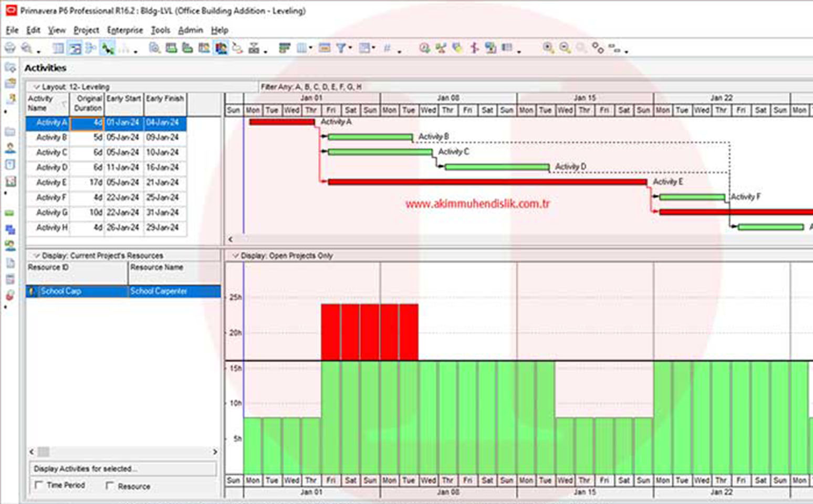Open the Columns icon dropdown arrow
The image size is (813, 504).
tap(311, 48)
